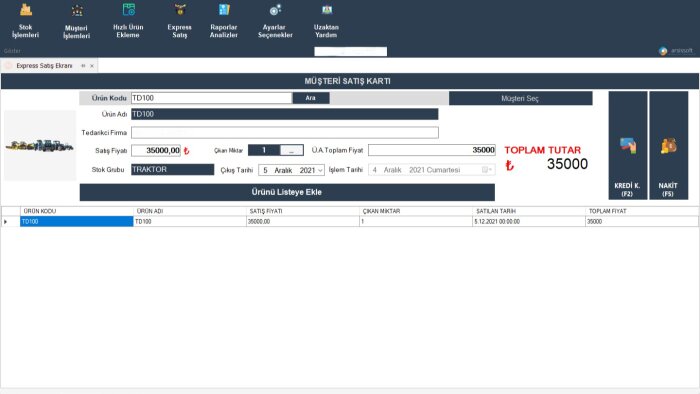Close the Express Satış Ekranı tab
This screenshot has width=700, height=394.
[92, 66]
